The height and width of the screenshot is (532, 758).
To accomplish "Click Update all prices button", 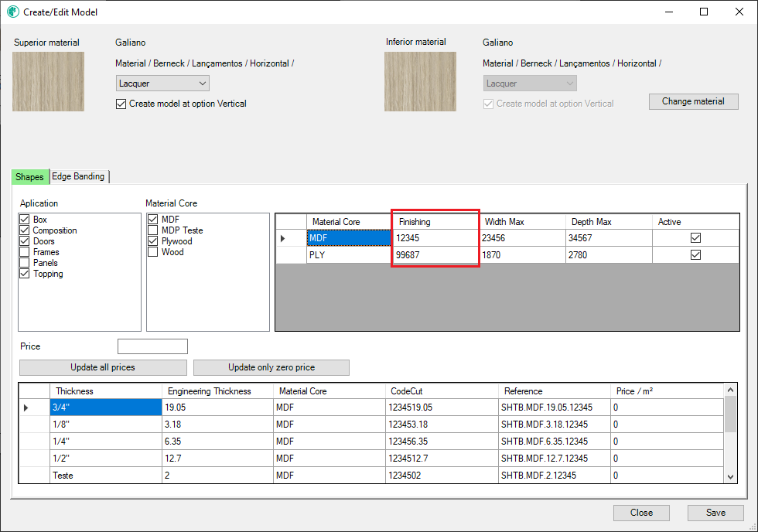I will 103,367.
